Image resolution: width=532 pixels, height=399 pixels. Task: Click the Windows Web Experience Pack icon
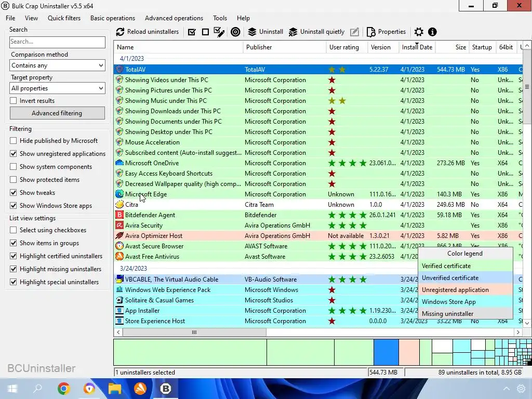point(119,290)
